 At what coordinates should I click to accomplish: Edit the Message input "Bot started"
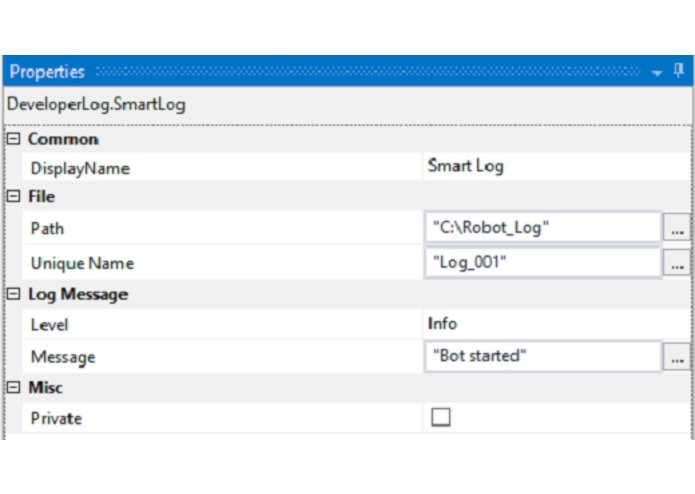(543, 356)
